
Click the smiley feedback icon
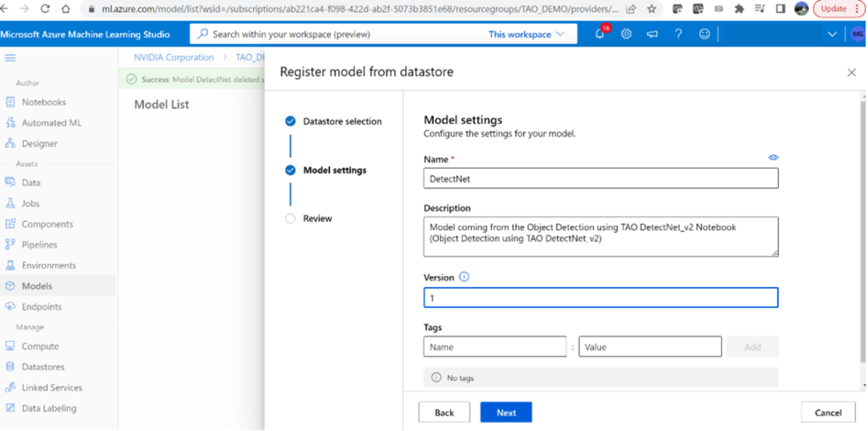[704, 34]
